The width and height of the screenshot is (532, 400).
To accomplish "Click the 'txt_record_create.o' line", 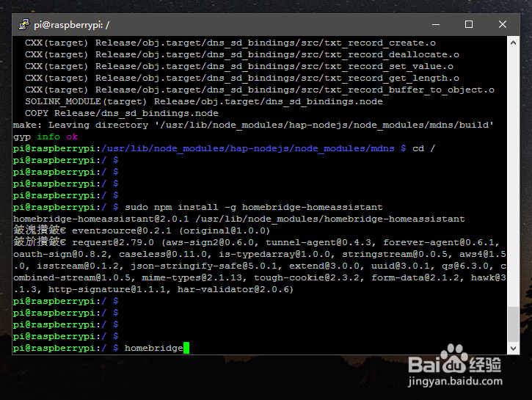I will coord(230,43).
